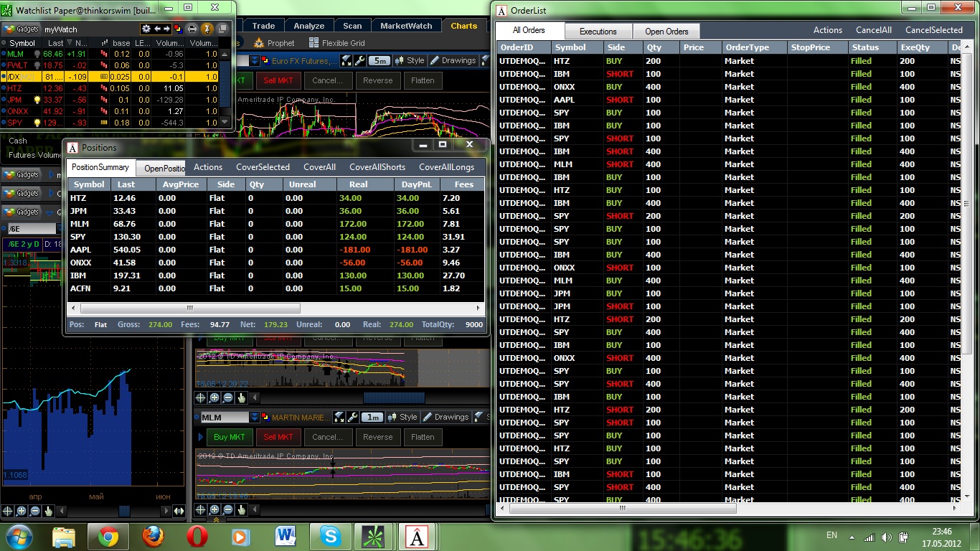Image resolution: width=980 pixels, height=551 pixels.
Task: Open the Prophet eye icon
Action: (x=258, y=43)
